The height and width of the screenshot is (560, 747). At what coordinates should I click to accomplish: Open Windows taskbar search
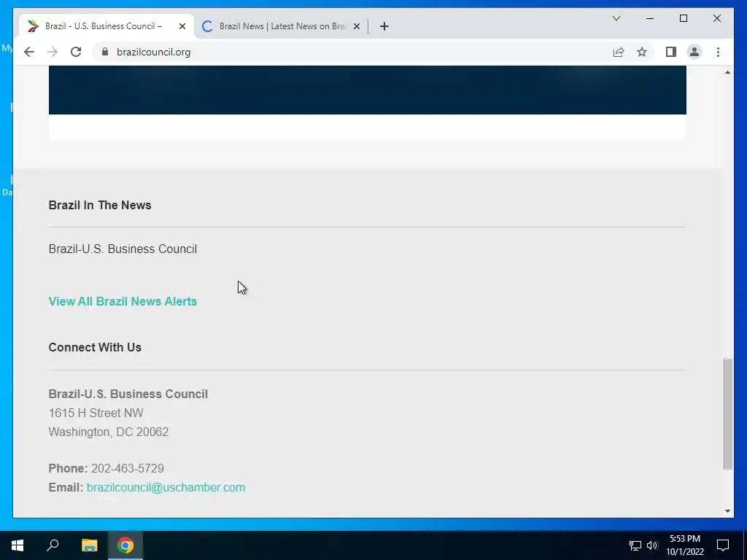(53, 545)
